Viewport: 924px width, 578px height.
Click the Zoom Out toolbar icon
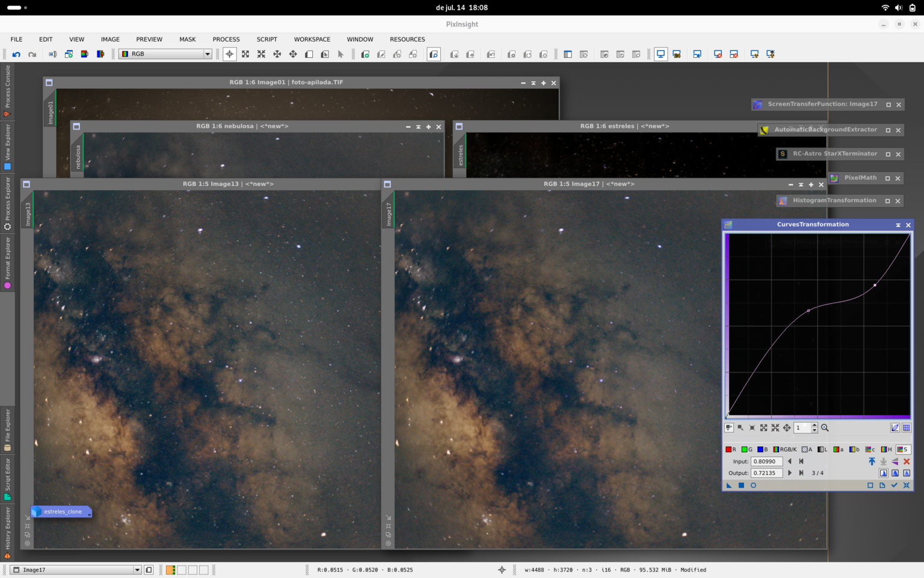[261, 54]
